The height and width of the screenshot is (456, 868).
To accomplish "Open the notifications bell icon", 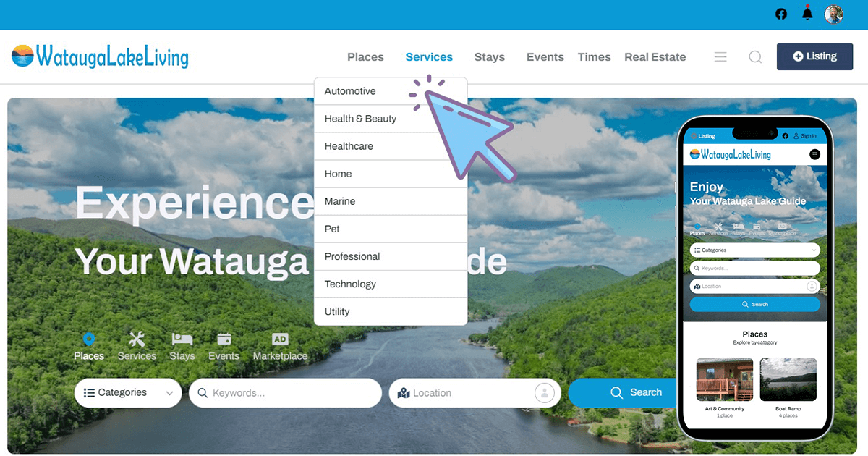I will click(808, 13).
